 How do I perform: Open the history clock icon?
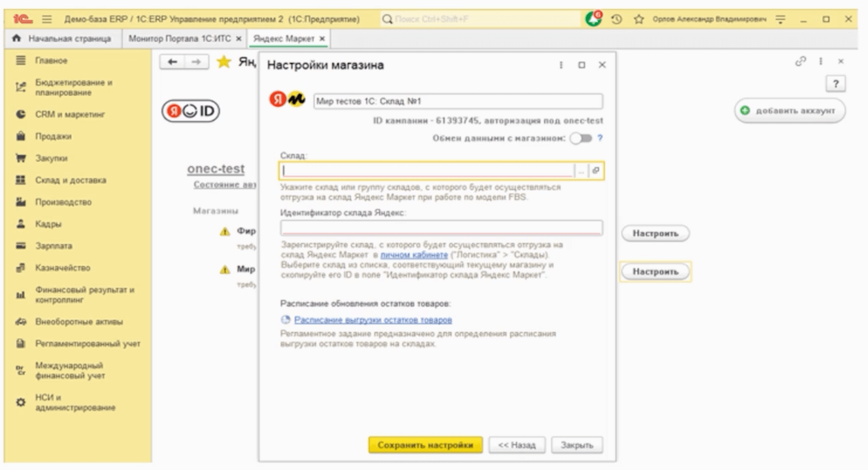pos(616,19)
